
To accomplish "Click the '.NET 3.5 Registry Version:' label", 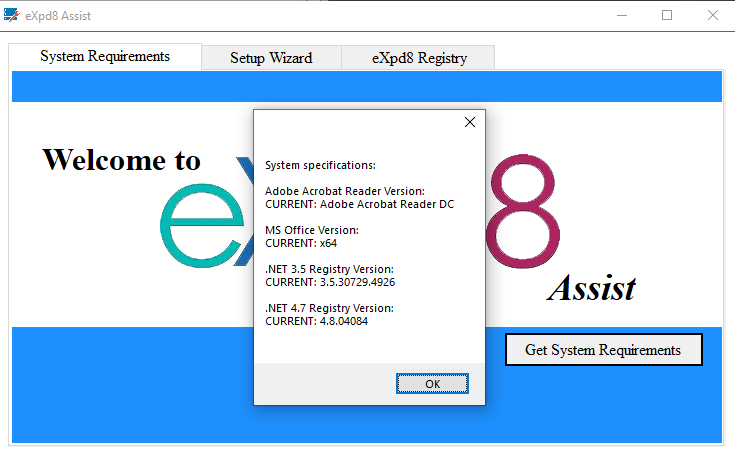I will pos(329,269).
